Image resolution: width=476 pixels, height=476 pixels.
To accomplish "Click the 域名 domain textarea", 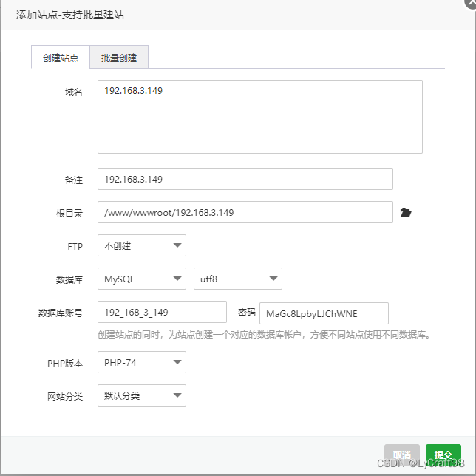I will (260, 117).
